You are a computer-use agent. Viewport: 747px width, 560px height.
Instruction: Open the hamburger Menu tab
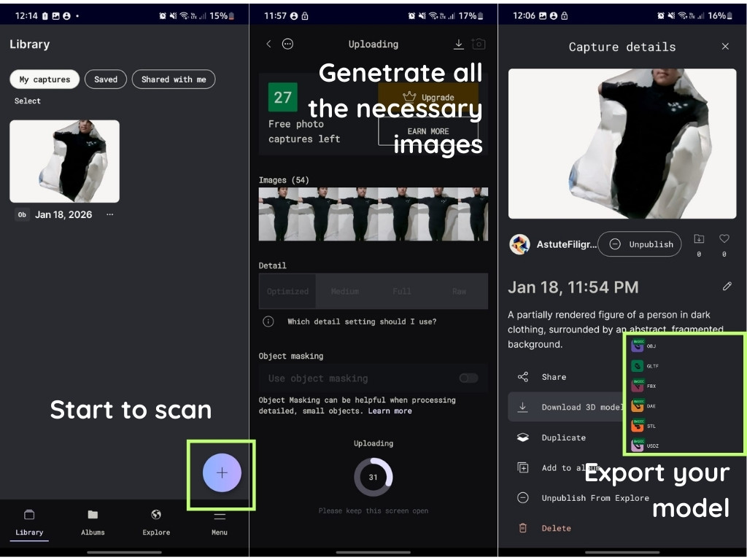220,522
